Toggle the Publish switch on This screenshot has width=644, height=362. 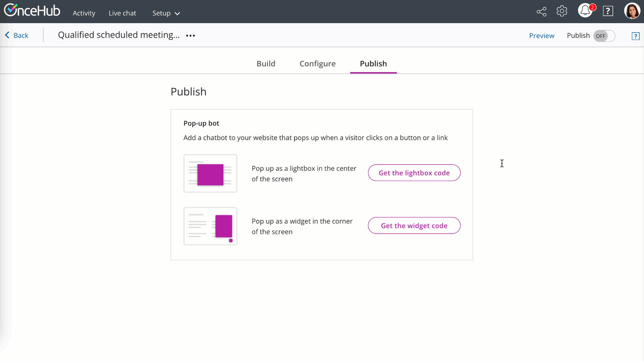[604, 36]
